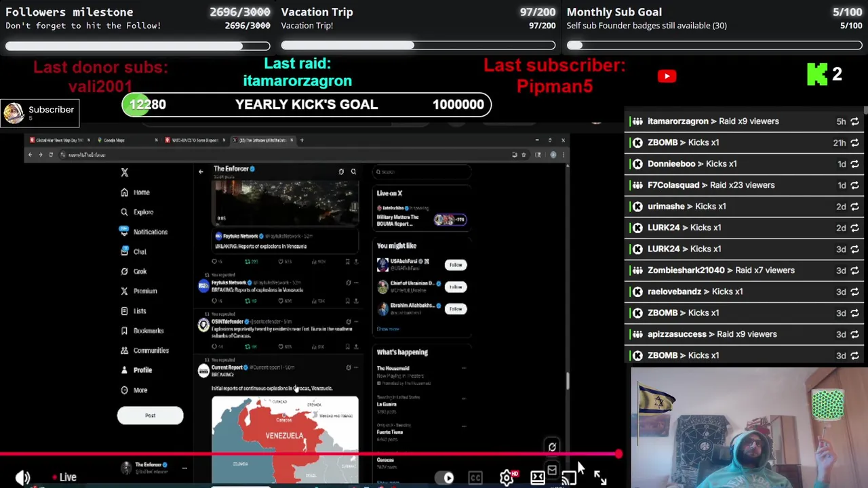Image resolution: width=868 pixels, height=488 pixels.
Task: Replay the Zombieshark21040 raid alert
Action: pyautogui.click(x=854, y=270)
